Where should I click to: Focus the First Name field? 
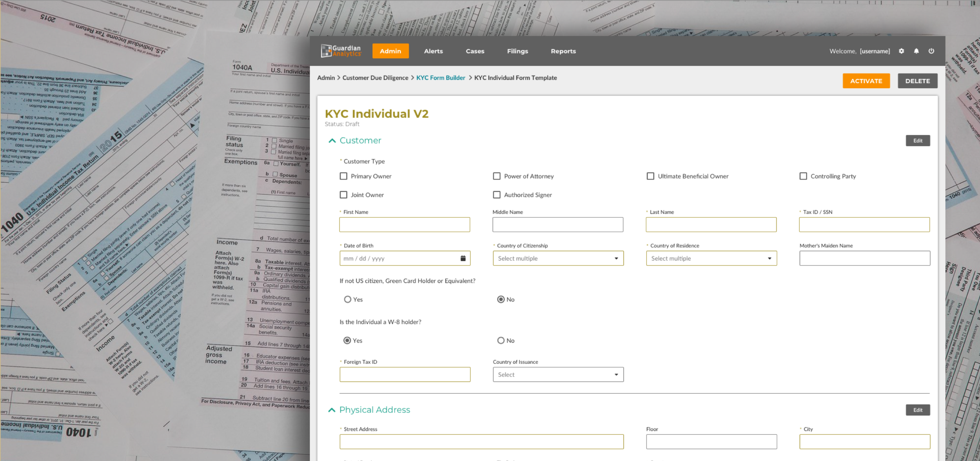405,225
